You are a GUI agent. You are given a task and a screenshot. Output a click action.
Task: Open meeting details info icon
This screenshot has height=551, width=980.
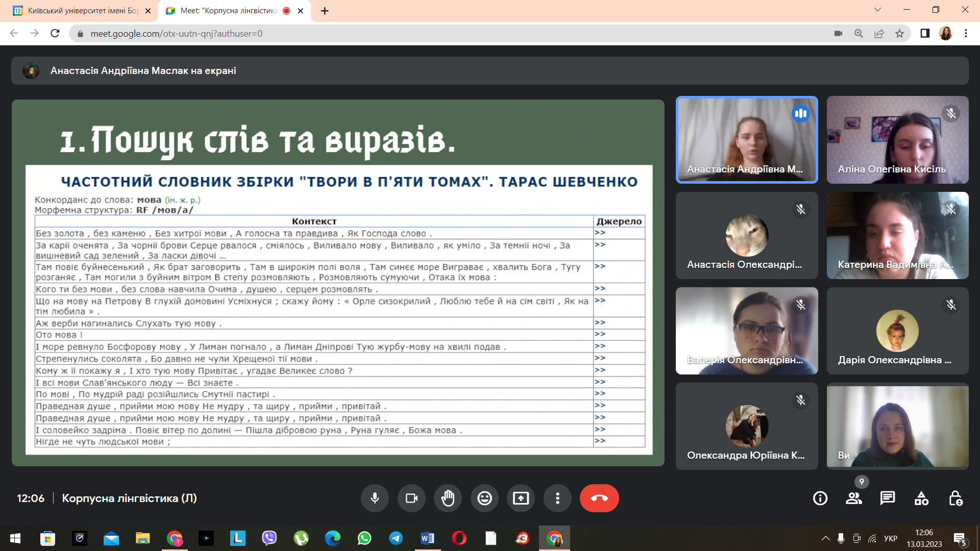(x=820, y=498)
